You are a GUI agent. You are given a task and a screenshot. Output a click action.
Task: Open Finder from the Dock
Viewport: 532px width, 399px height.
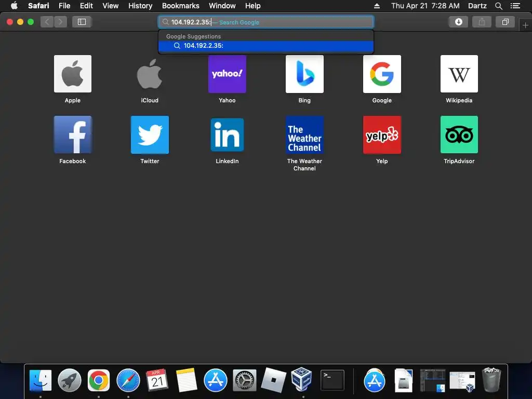pos(41,381)
